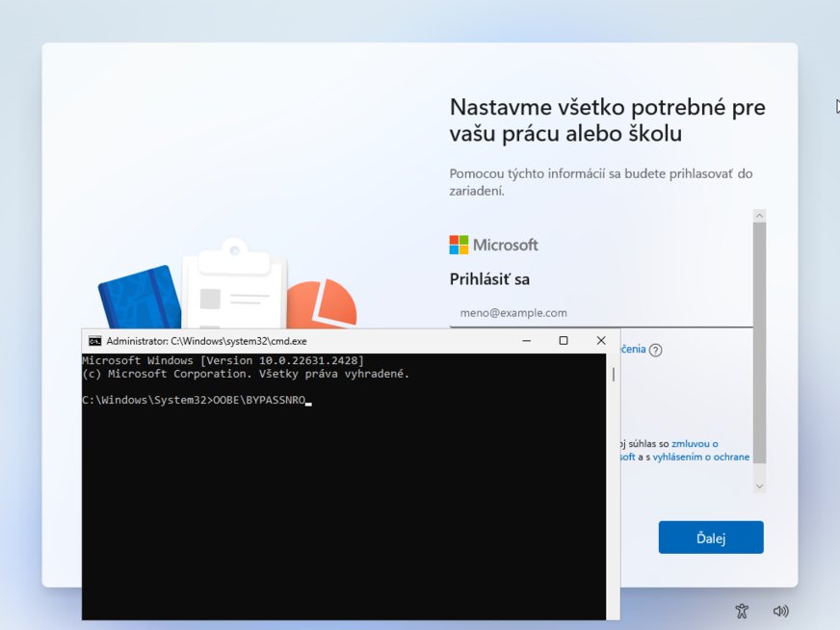Click the 'Prihlásiť sa' heading

(x=489, y=279)
